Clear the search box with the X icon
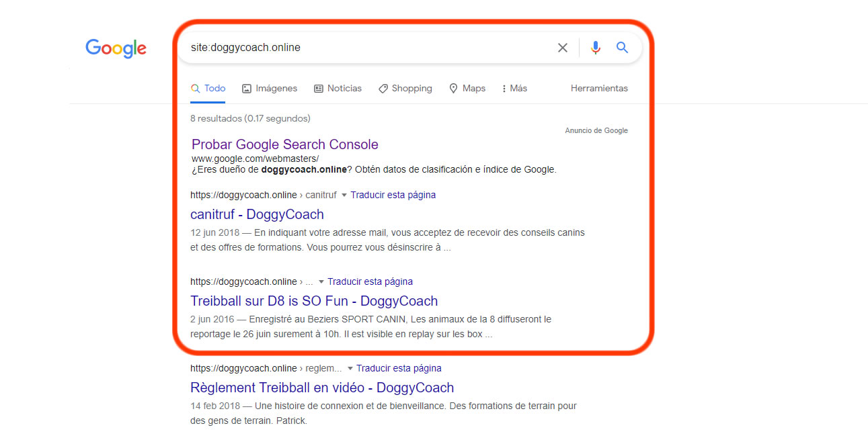 tap(563, 48)
